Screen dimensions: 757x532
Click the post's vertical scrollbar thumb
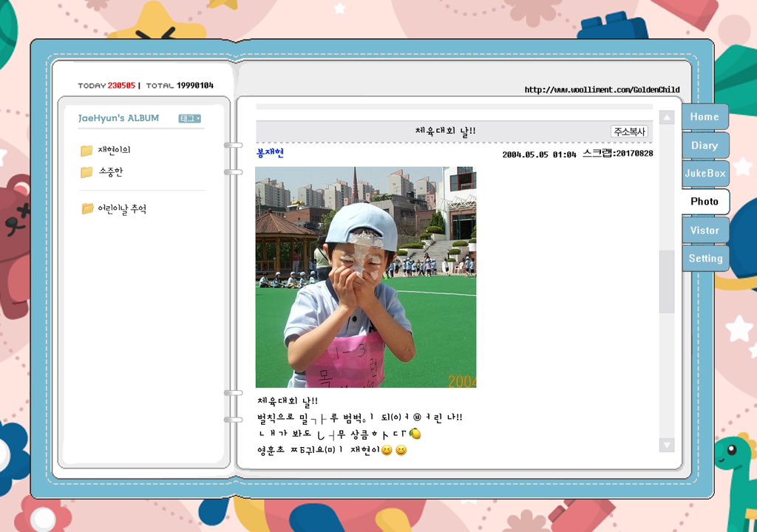pos(667,282)
